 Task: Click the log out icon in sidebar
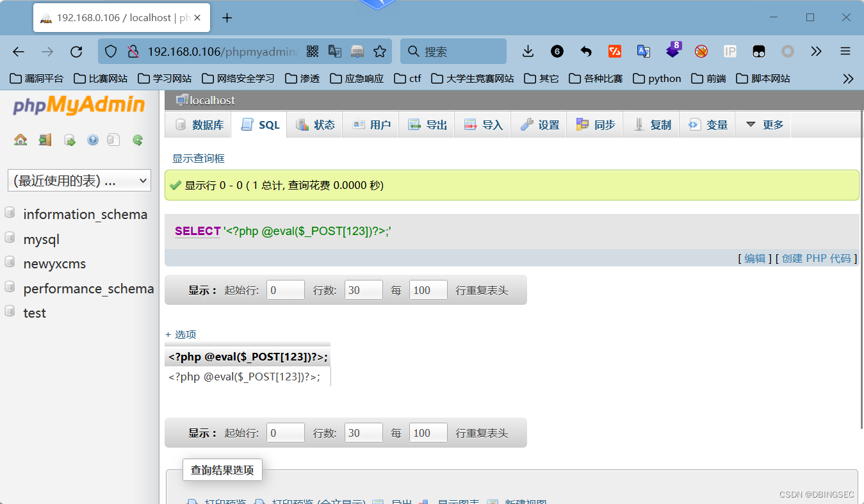click(x=45, y=140)
